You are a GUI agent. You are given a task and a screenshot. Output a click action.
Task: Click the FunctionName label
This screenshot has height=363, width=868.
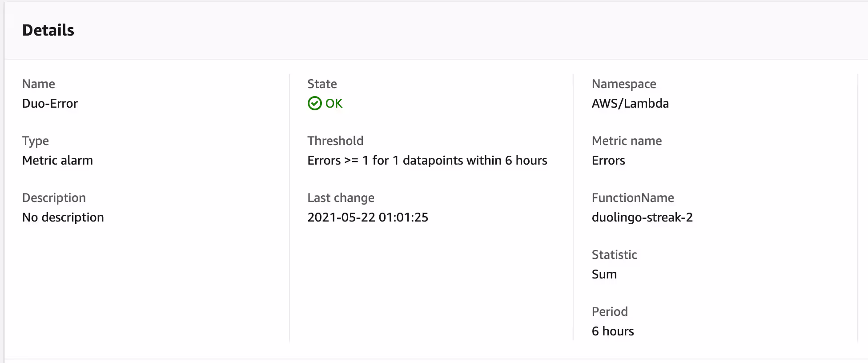click(x=633, y=198)
